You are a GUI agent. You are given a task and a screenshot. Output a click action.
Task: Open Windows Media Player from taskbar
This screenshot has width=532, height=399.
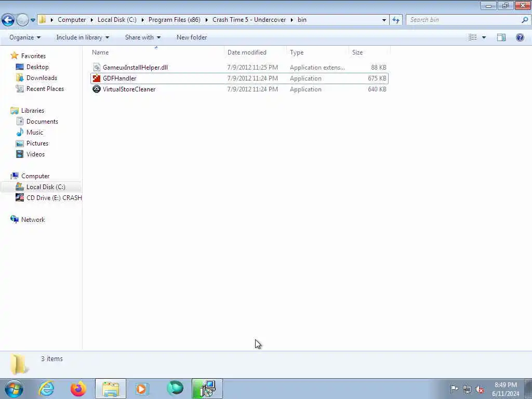[x=141, y=389]
